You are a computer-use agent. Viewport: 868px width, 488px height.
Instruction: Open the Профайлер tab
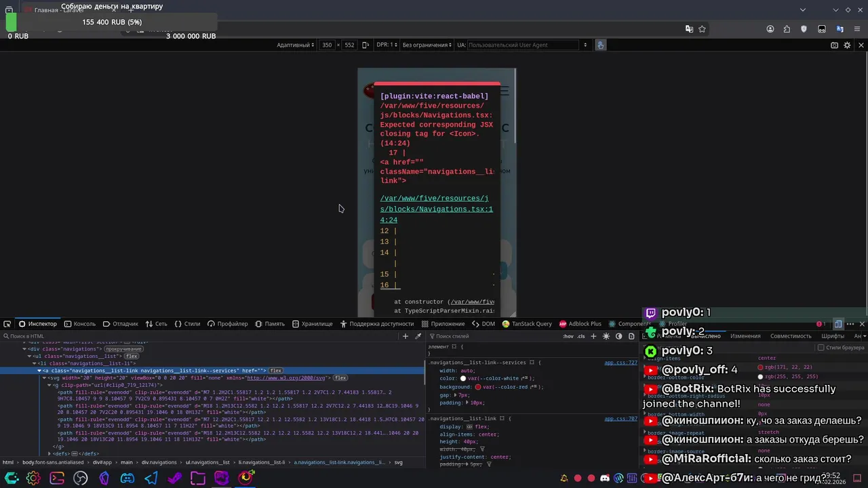pyautogui.click(x=228, y=324)
